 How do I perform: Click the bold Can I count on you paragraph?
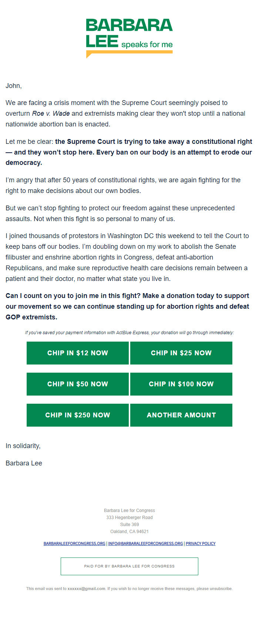tap(128, 306)
